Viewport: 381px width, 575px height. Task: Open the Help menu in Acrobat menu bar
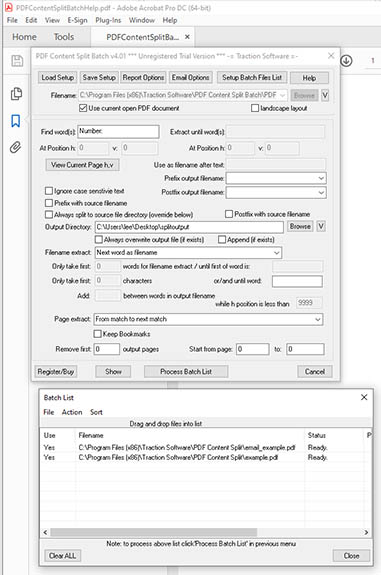point(170,20)
